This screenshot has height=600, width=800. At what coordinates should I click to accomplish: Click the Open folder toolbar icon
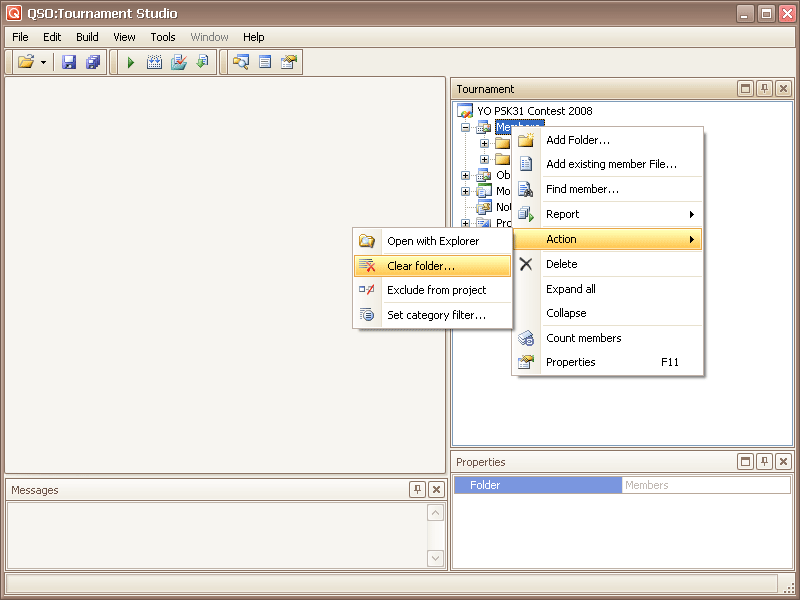[x=26, y=62]
